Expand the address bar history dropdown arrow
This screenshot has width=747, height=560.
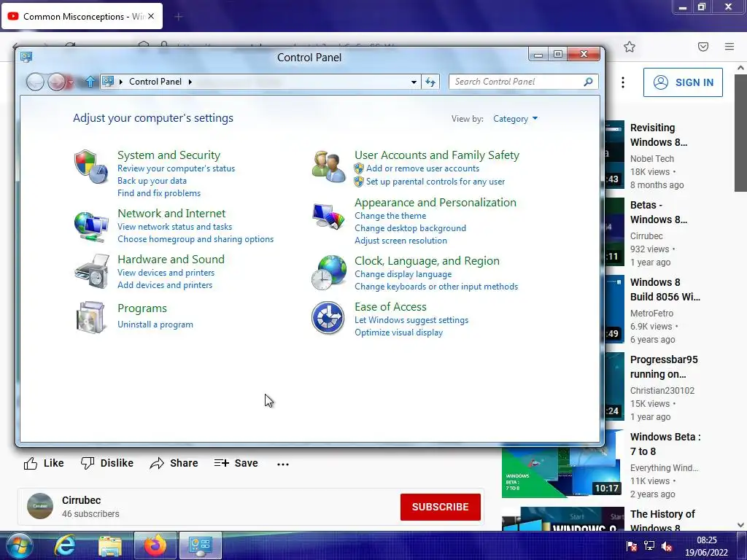click(414, 82)
